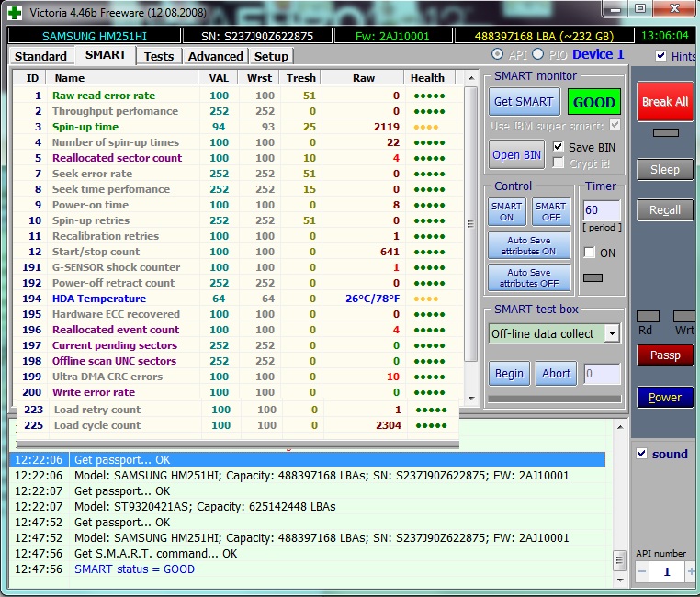
Task: Toggle Use IBM super smart checkbox
Action: (x=615, y=125)
